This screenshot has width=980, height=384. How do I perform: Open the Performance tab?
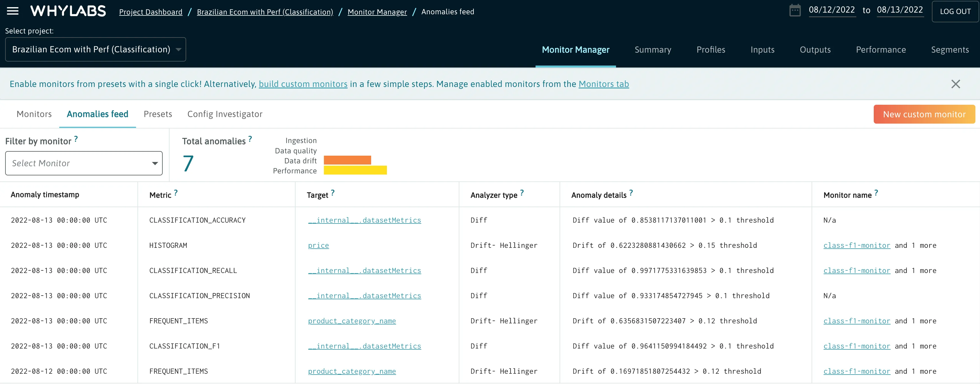click(880, 50)
